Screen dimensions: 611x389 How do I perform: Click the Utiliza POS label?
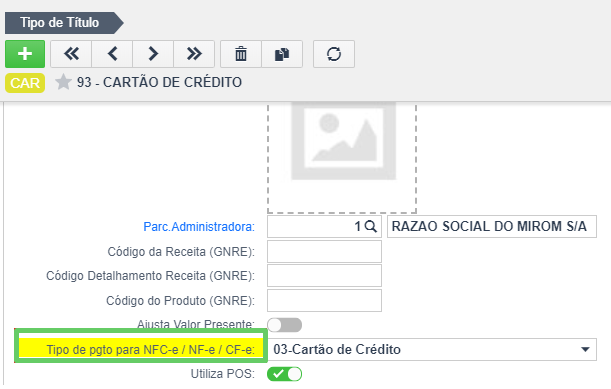pyautogui.click(x=223, y=374)
